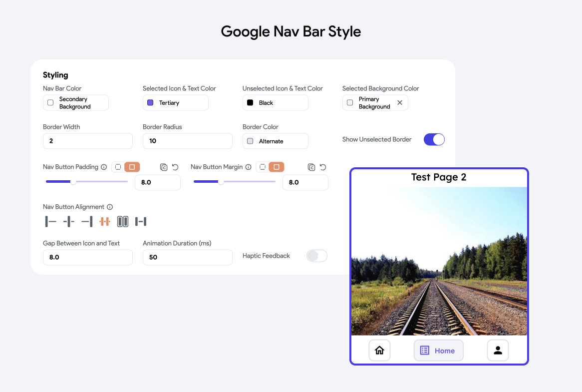Open info icon beside Nav Button Margin
The height and width of the screenshot is (392, 582).
(248, 167)
